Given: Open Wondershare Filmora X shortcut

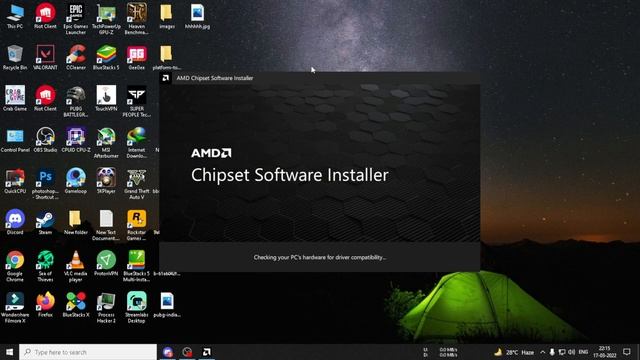Looking at the screenshot, I should (x=15, y=307).
